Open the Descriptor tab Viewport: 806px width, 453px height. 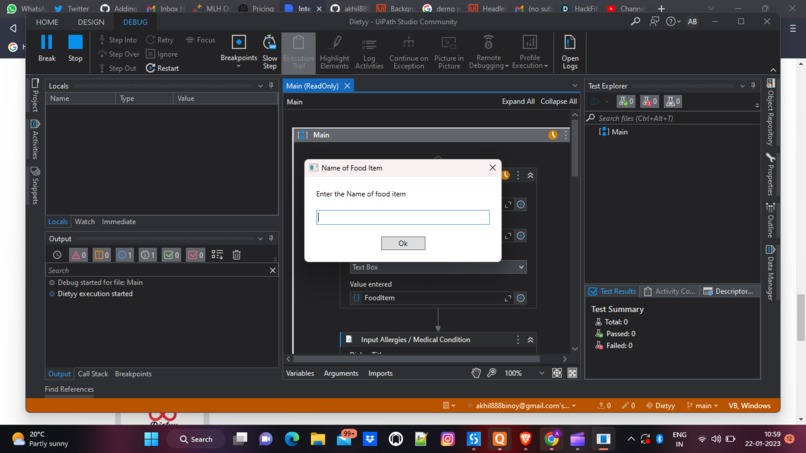point(729,291)
